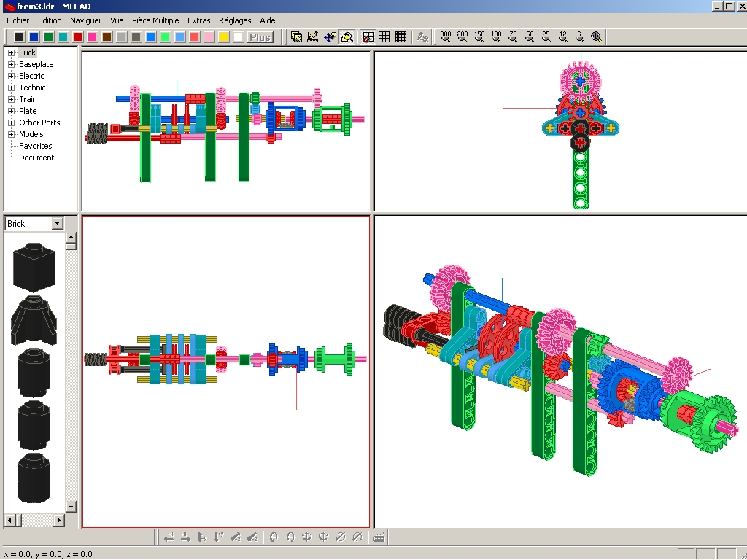Open the Extras menu
747x560 pixels.
pyautogui.click(x=198, y=20)
